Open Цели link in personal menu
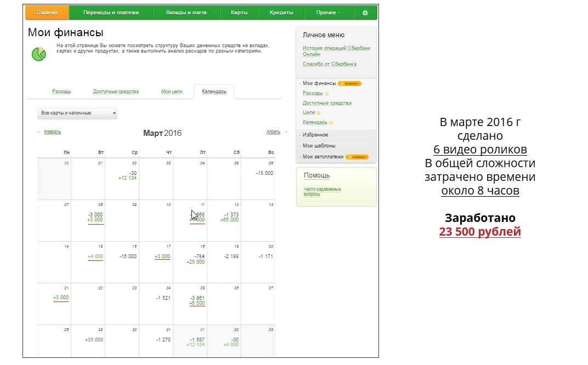Viewport: 588px width, 365px height. 309,112
